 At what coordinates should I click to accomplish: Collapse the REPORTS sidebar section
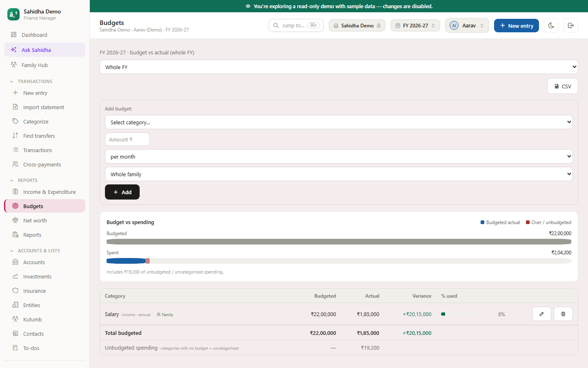(28, 180)
